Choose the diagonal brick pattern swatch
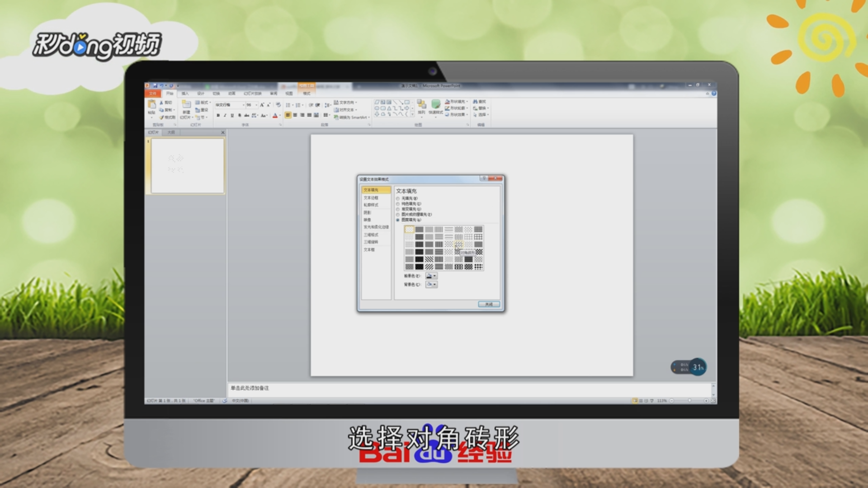Viewport: 868px width, 488px height. coord(458,244)
